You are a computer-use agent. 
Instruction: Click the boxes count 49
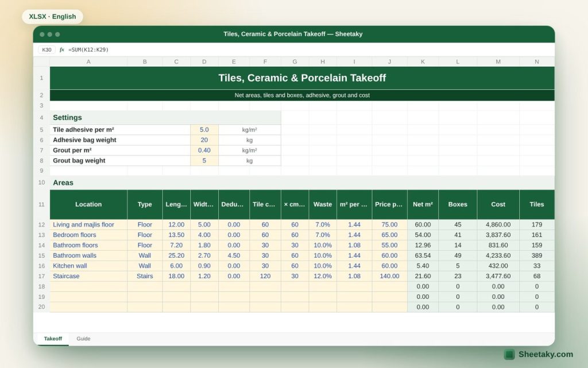coord(458,255)
